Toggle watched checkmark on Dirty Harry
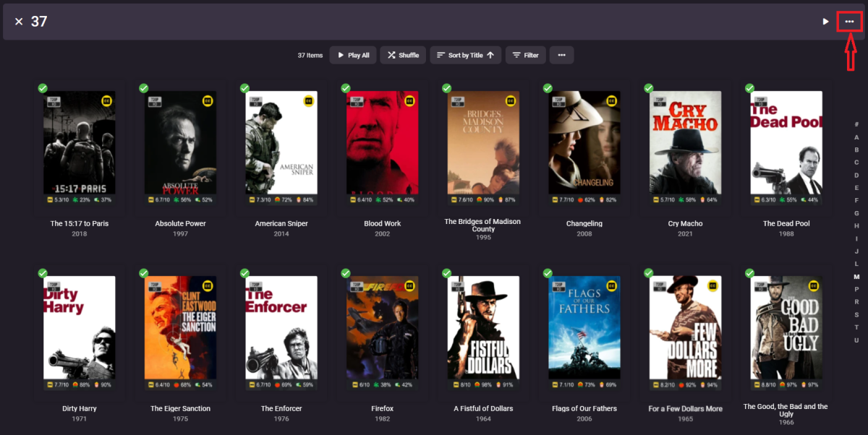The image size is (868, 435). (x=43, y=273)
